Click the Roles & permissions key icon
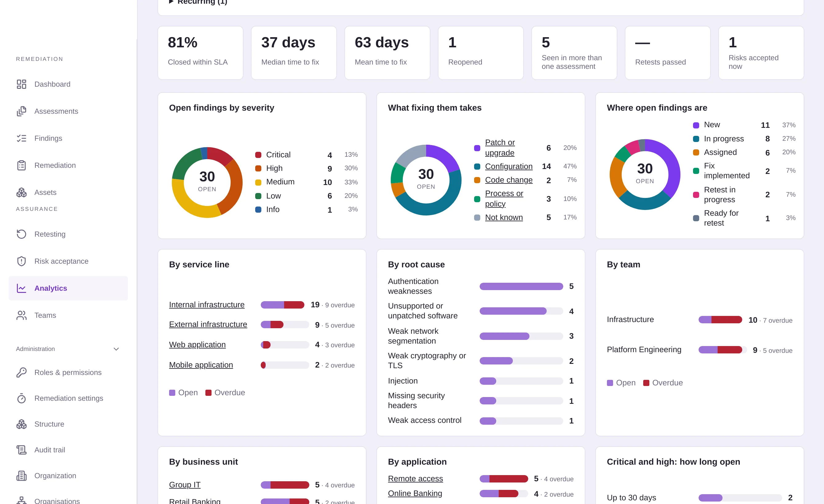The height and width of the screenshot is (504, 824). tap(22, 373)
